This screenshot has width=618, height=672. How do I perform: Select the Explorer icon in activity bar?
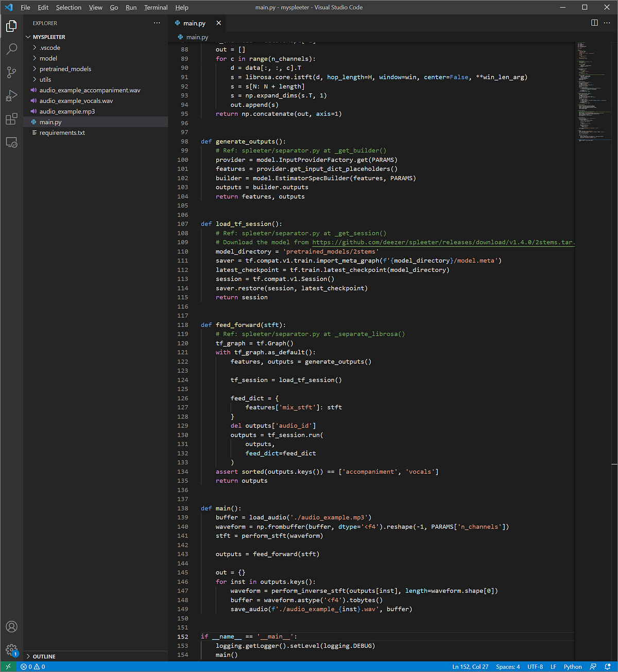click(11, 25)
